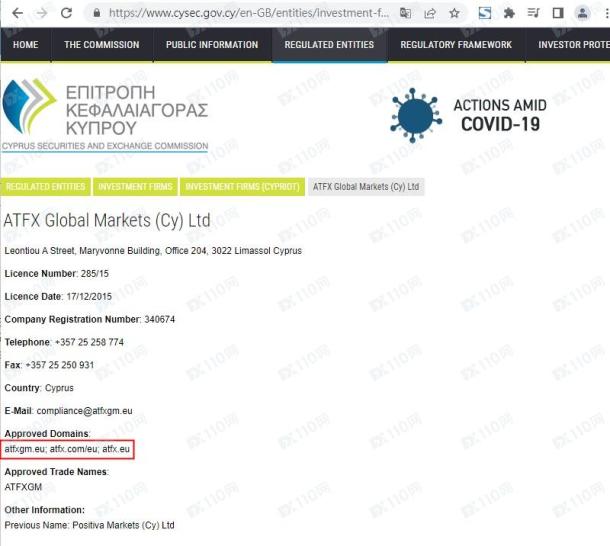Click the Approved Trade Names label
Viewport: 610px width, 546px height.
pyautogui.click(x=57, y=472)
